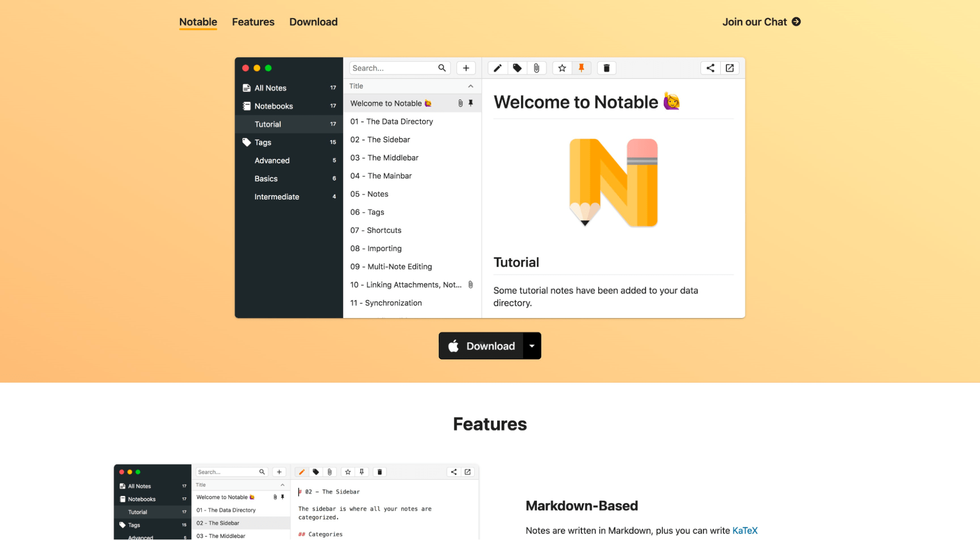Click the black Download button
980x540 pixels.
coord(481,346)
